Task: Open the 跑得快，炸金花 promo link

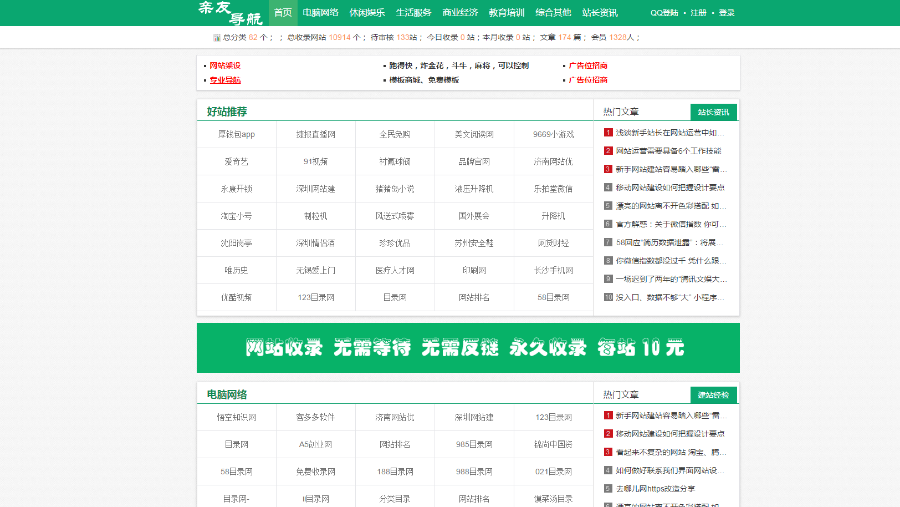Action: pos(459,65)
